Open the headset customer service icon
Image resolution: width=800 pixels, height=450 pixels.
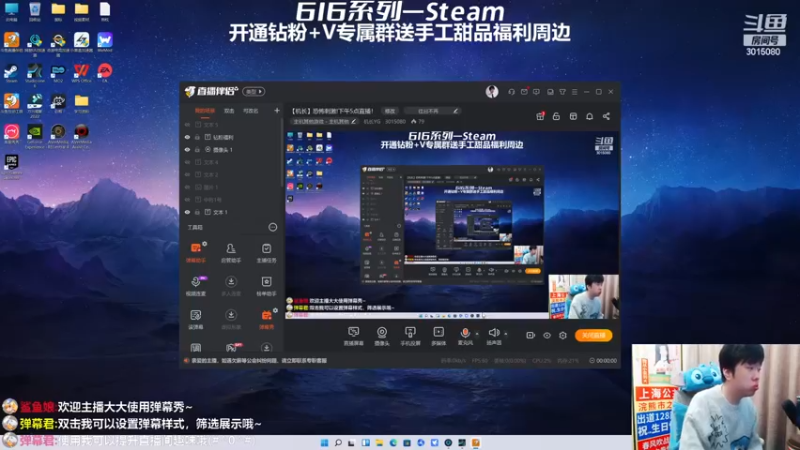point(511,92)
